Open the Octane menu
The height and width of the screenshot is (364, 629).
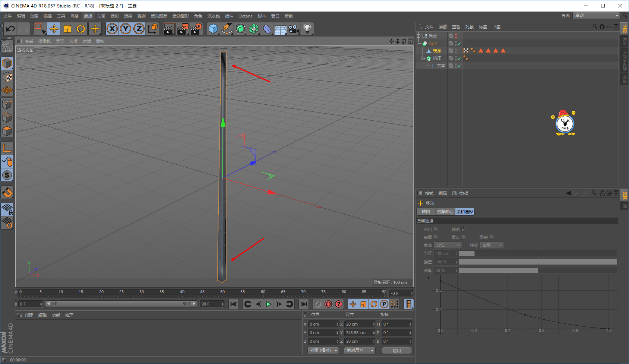[x=246, y=16]
